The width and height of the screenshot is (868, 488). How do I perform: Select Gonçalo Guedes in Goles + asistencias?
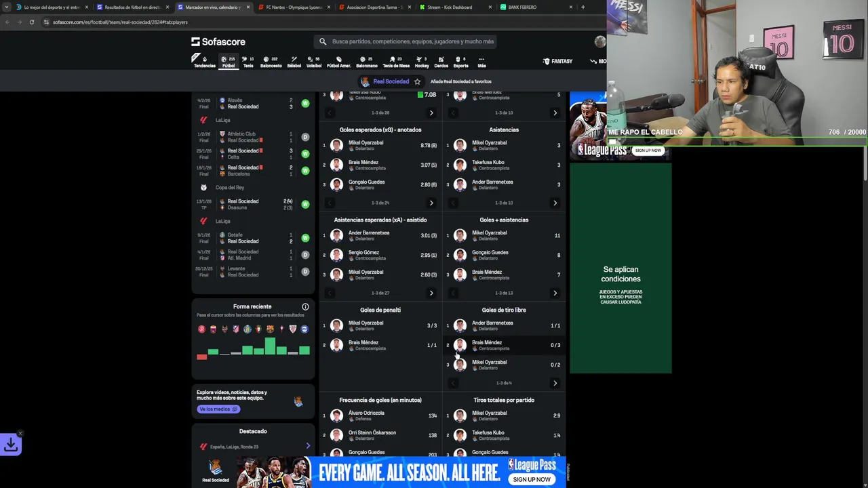[x=504, y=255]
